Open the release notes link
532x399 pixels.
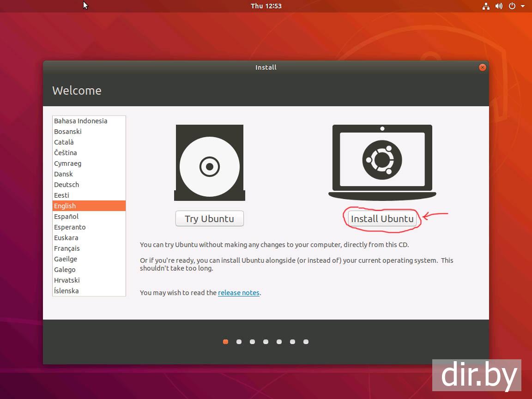pyautogui.click(x=238, y=292)
